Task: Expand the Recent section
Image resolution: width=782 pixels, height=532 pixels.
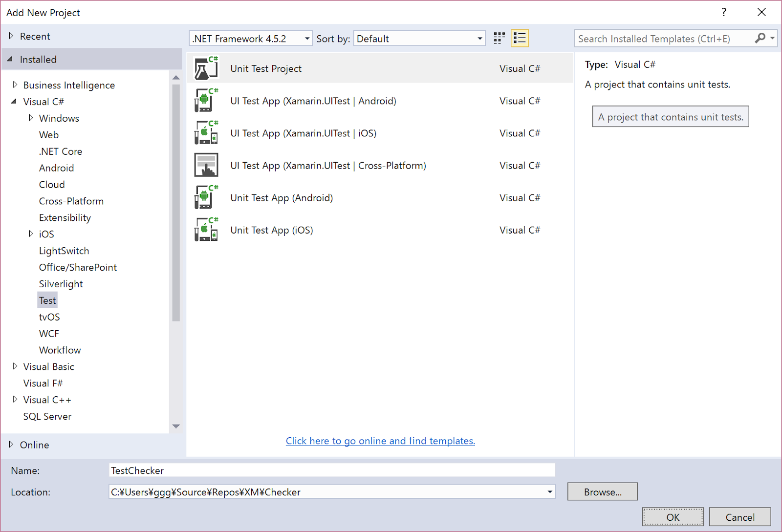Action: coord(11,36)
